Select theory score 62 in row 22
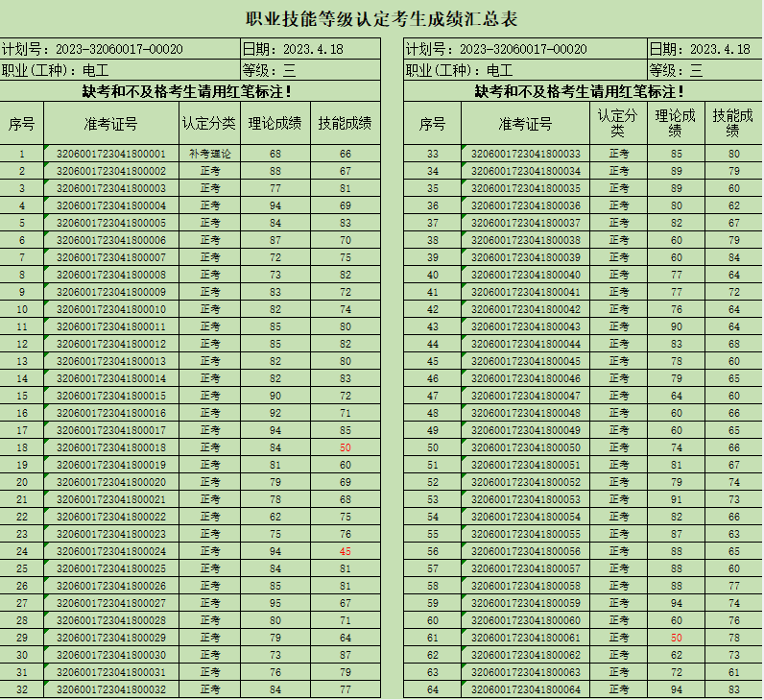The image size is (764, 700). click(275, 517)
